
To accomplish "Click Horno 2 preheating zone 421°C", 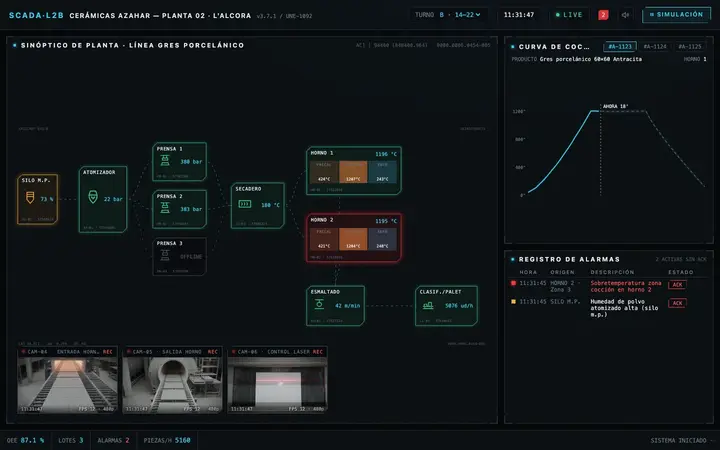I will (324, 239).
